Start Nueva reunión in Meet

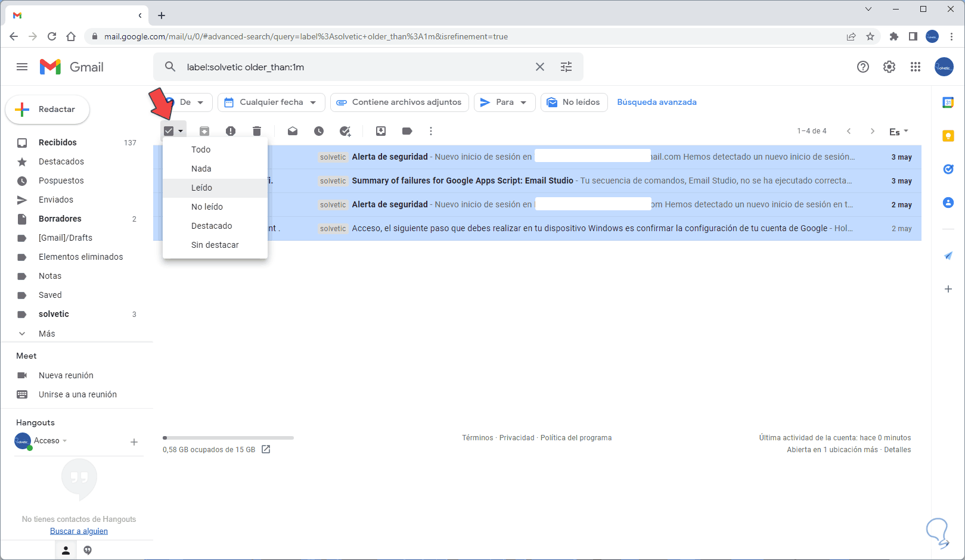coord(66,375)
